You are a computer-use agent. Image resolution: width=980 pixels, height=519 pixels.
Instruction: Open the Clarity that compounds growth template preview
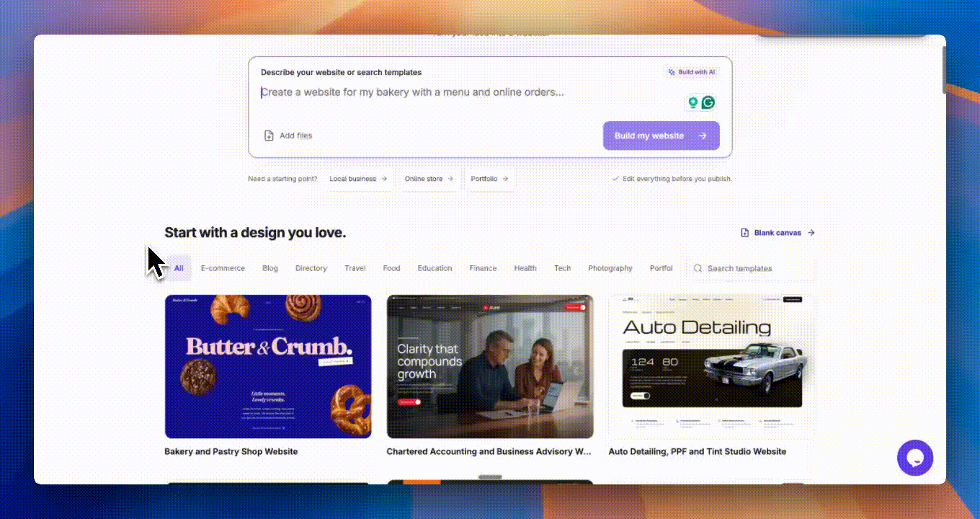tap(490, 366)
